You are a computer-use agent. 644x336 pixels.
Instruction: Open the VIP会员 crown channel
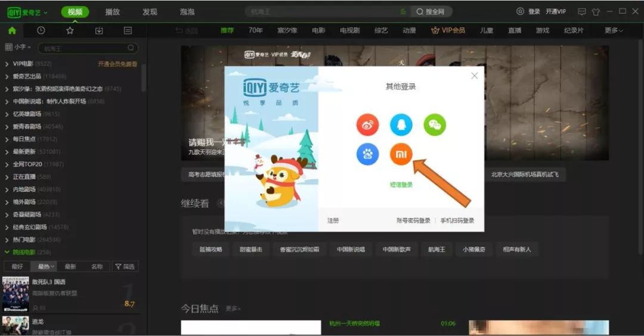point(448,30)
